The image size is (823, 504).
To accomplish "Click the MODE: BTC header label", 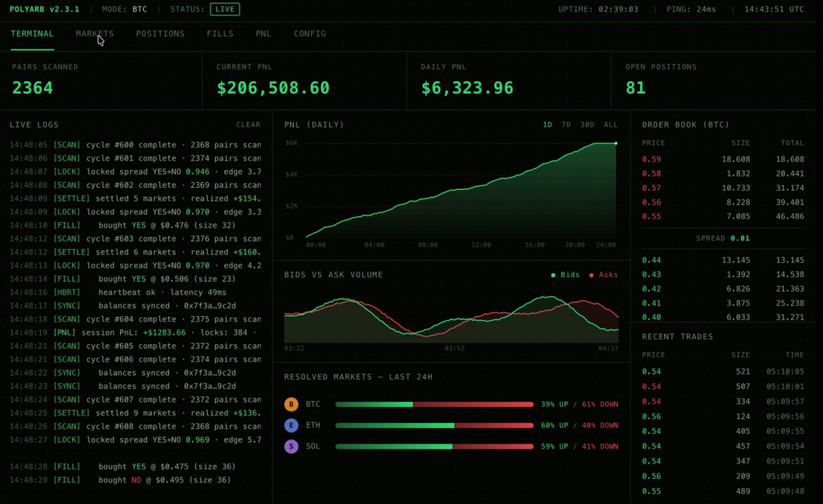I will click(124, 10).
